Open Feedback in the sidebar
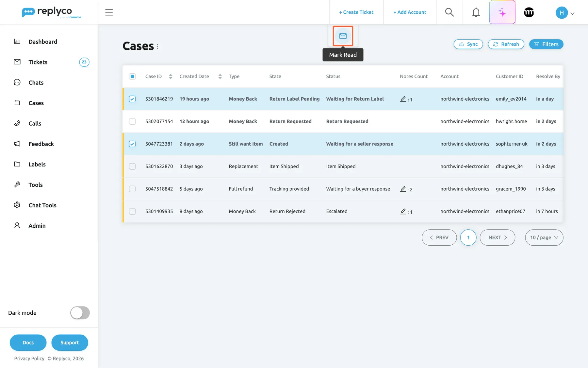This screenshot has height=368, width=588. click(41, 144)
